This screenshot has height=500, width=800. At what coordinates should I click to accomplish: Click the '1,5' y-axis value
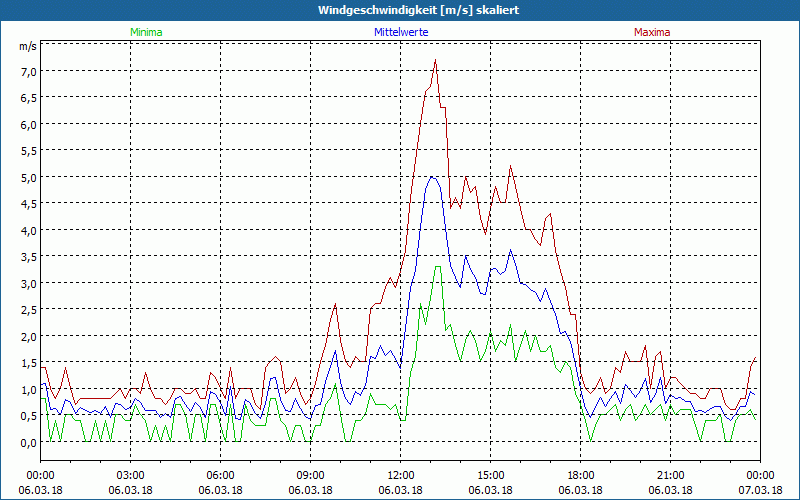click(x=29, y=363)
